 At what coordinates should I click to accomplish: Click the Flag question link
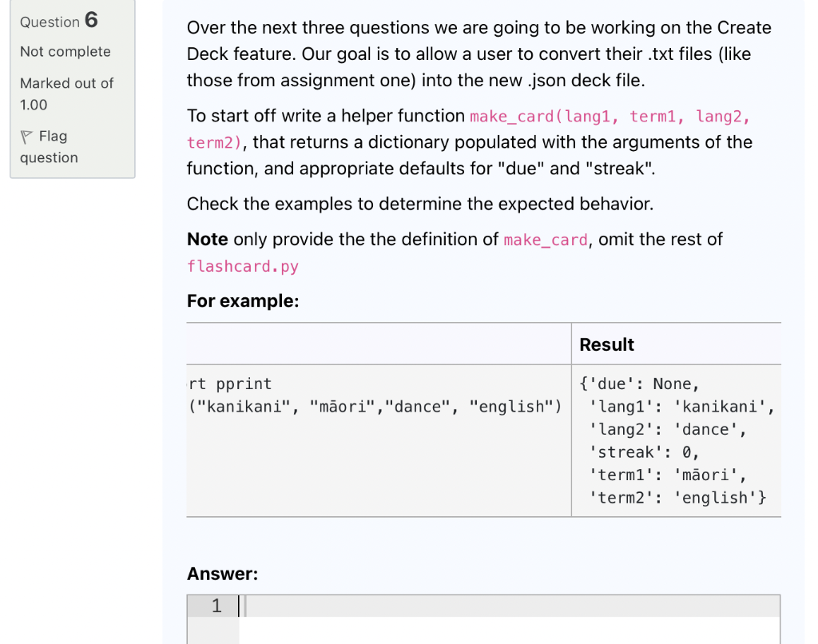49,146
